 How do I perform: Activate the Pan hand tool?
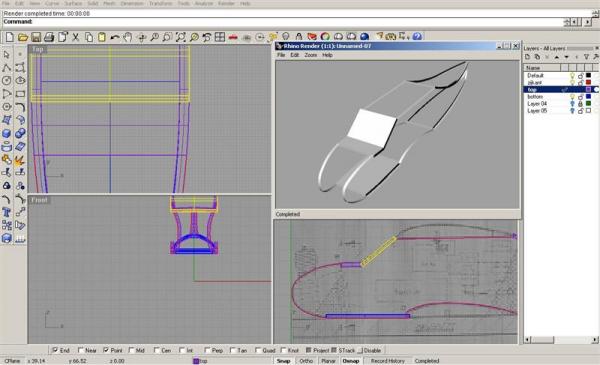point(128,37)
